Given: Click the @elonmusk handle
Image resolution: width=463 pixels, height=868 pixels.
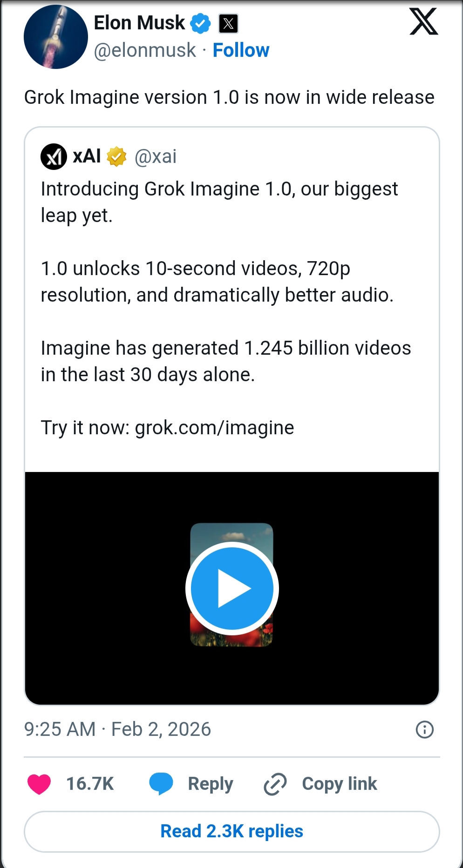Looking at the screenshot, I should pos(145,49).
